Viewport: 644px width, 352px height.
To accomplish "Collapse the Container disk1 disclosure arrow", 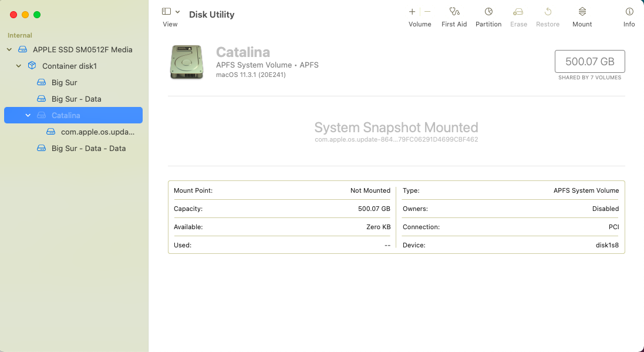I will tap(18, 66).
